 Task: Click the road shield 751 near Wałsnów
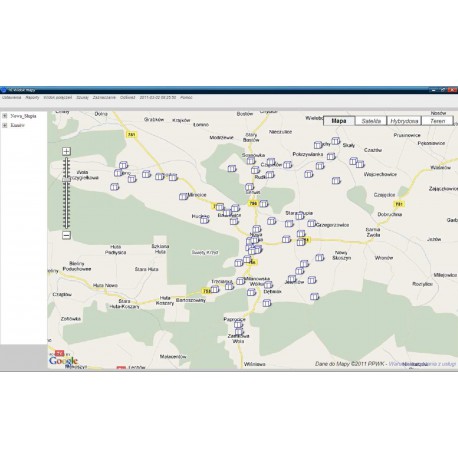399,204
